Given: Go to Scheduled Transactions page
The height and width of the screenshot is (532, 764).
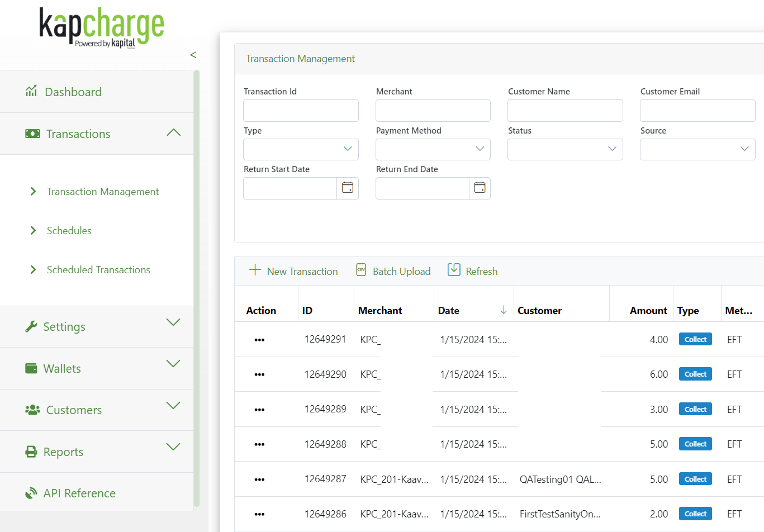Looking at the screenshot, I should point(98,270).
